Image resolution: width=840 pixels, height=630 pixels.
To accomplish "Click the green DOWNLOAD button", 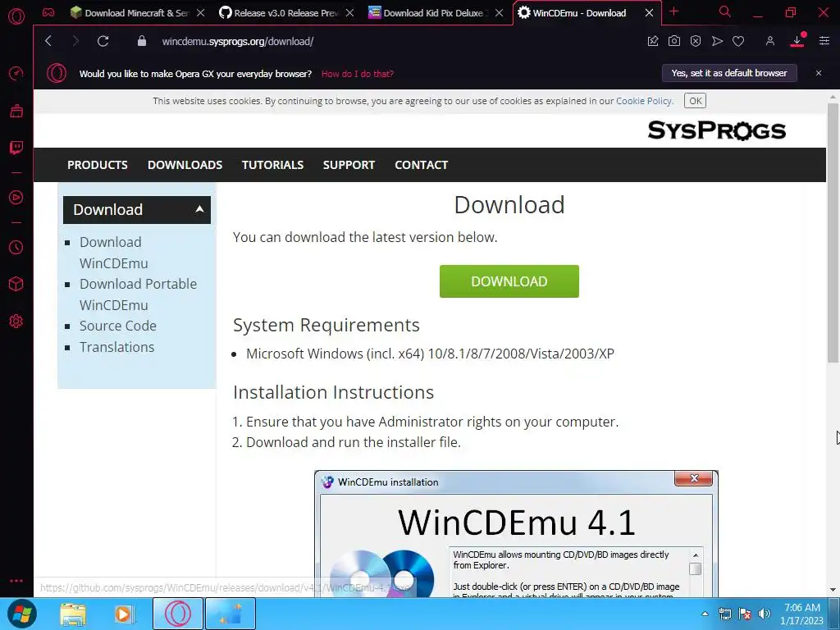I will point(509,281).
